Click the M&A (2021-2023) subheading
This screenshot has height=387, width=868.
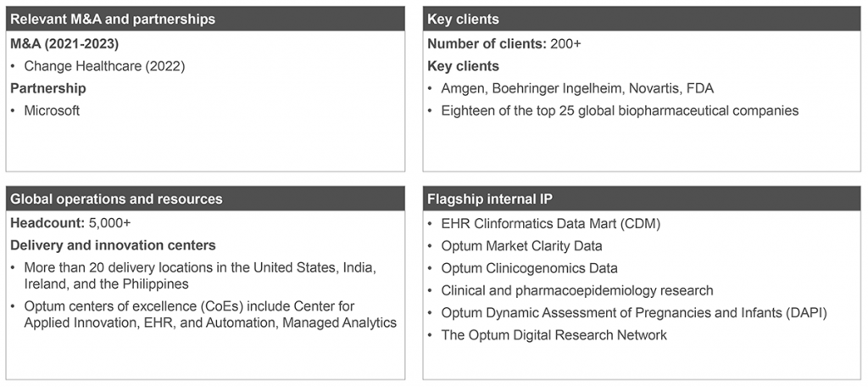click(64, 44)
